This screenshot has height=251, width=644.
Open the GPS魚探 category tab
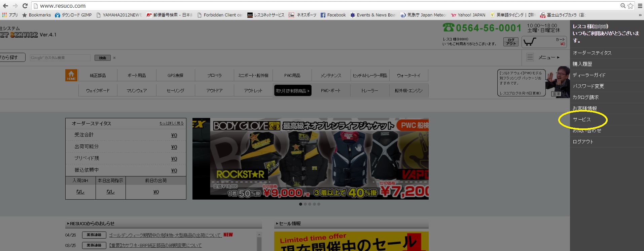175,75
